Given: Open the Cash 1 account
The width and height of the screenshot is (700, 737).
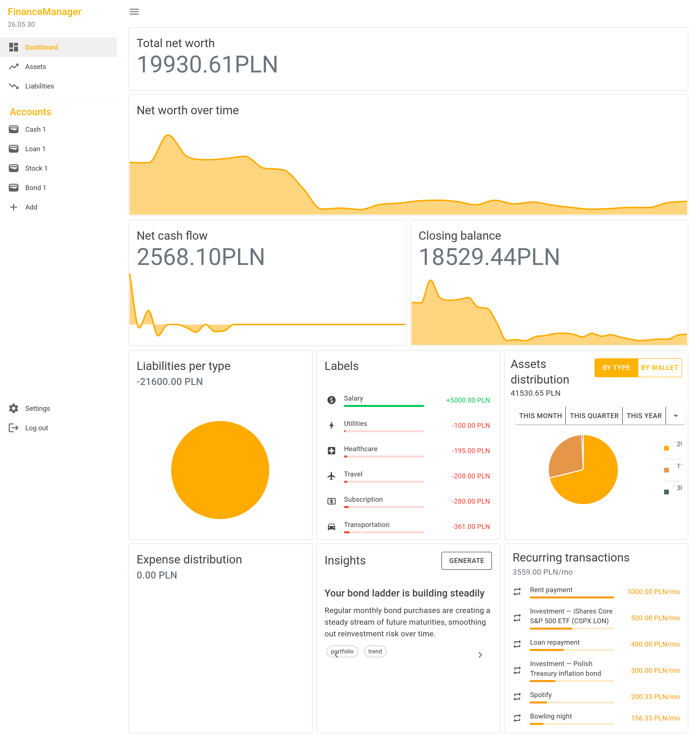Looking at the screenshot, I should click(x=58, y=129).
